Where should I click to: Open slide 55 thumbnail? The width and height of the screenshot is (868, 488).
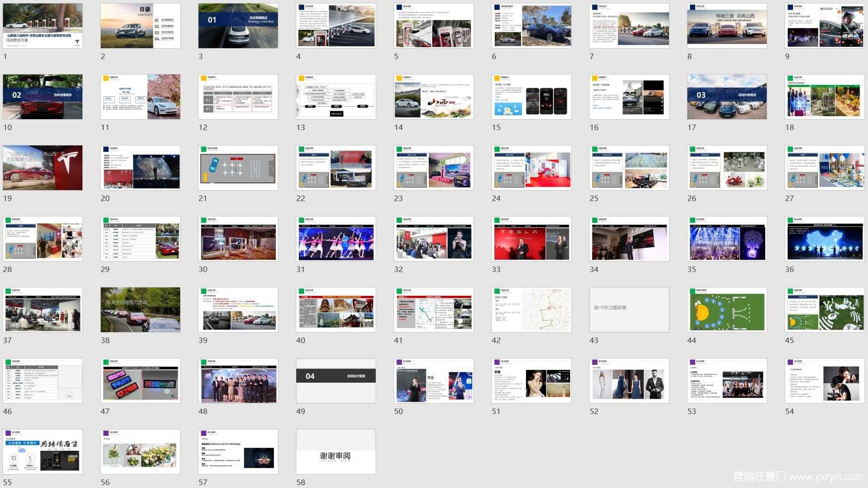(43, 452)
